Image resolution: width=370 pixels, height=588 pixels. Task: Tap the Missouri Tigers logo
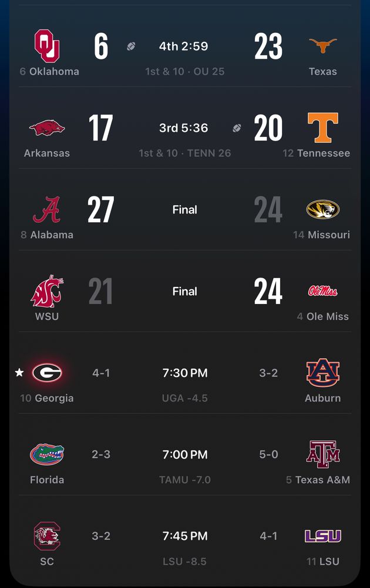323,209
